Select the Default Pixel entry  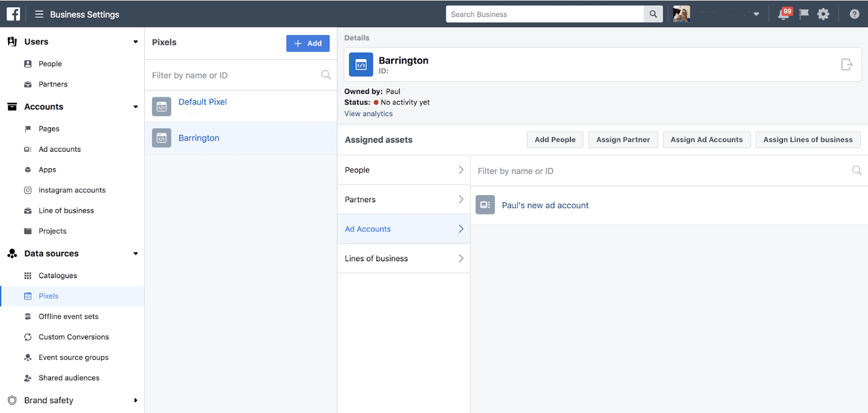[241, 106]
